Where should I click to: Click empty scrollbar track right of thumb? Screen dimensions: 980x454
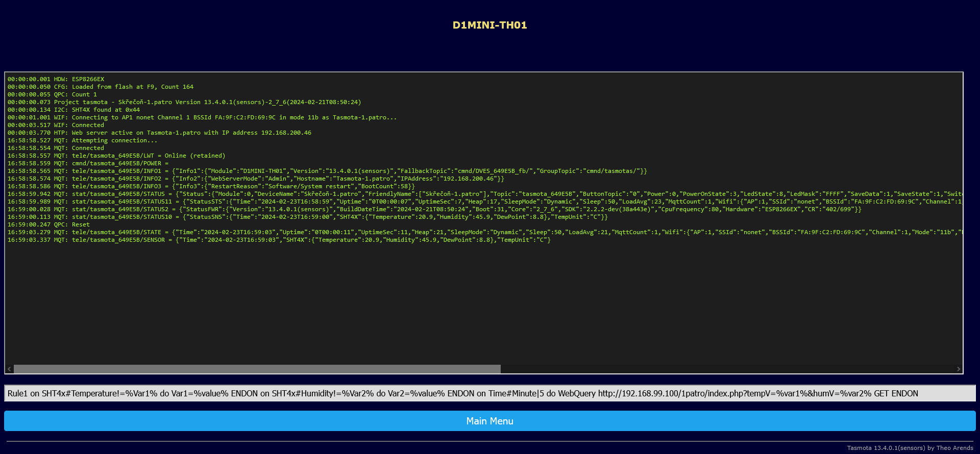click(x=725, y=369)
